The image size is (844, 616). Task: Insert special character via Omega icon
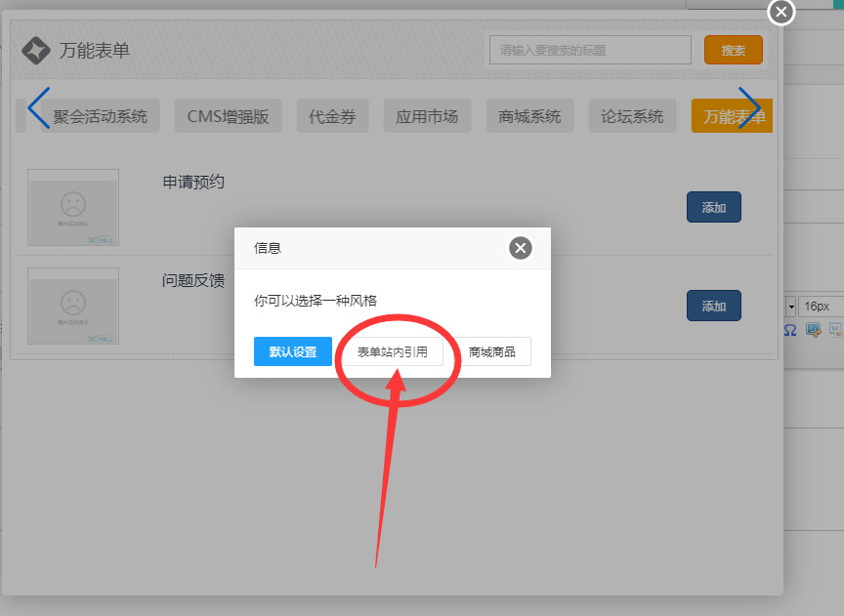(x=789, y=330)
